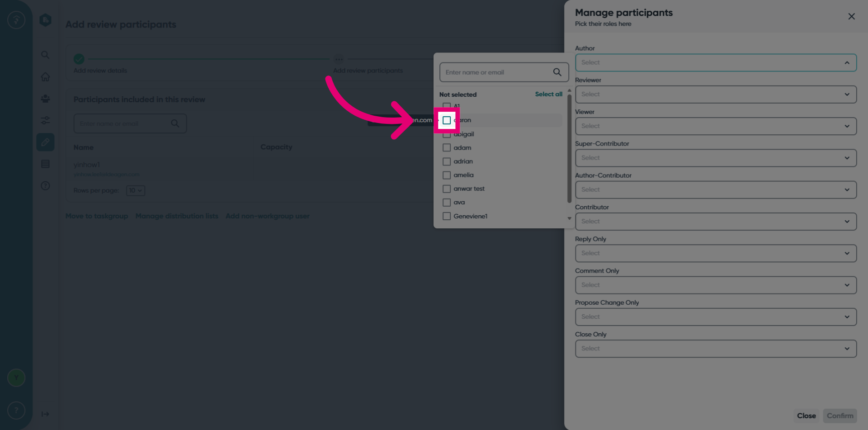The width and height of the screenshot is (868, 430).
Task: Tick the abigail checkbox
Action: click(x=447, y=135)
